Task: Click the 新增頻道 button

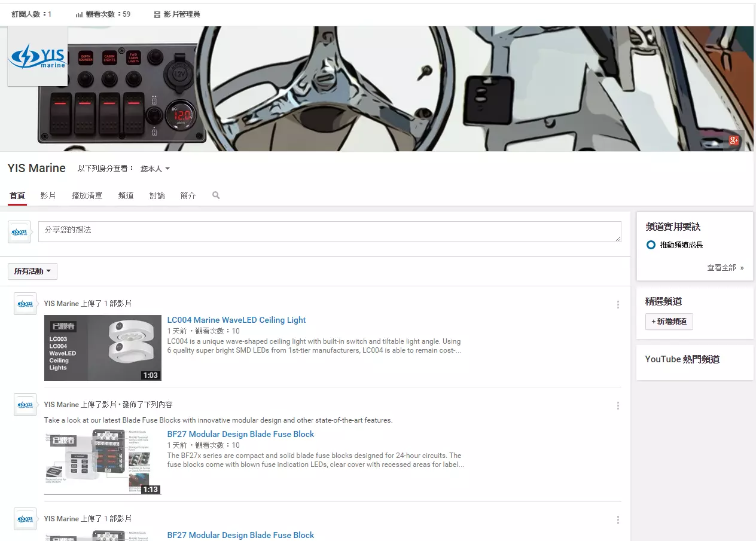Action: tap(669, 322)
